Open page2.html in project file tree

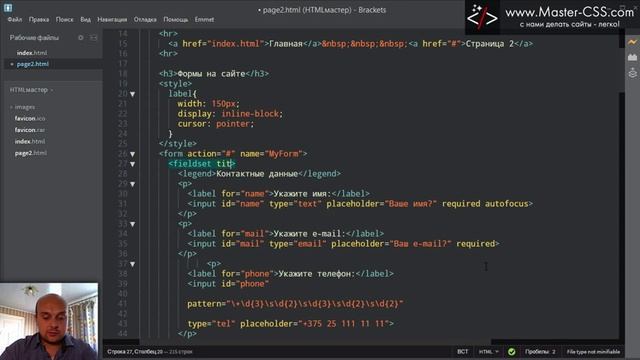31,153
